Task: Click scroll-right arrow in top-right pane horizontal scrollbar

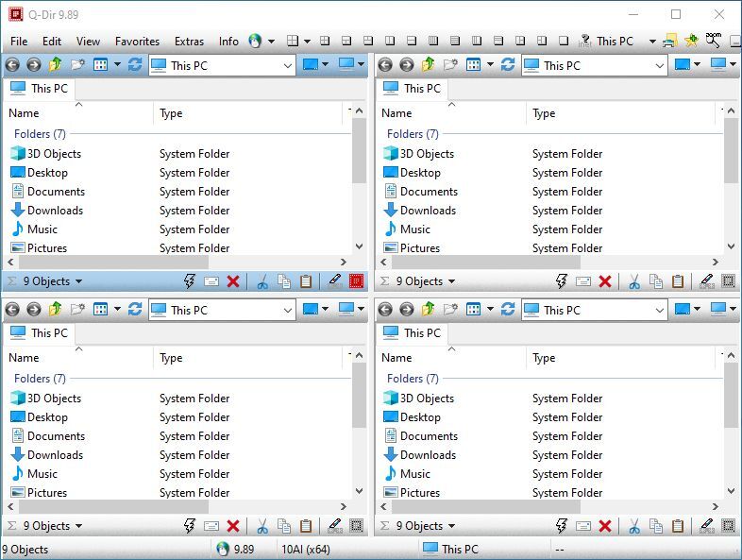Action: [x=716, y=262]
